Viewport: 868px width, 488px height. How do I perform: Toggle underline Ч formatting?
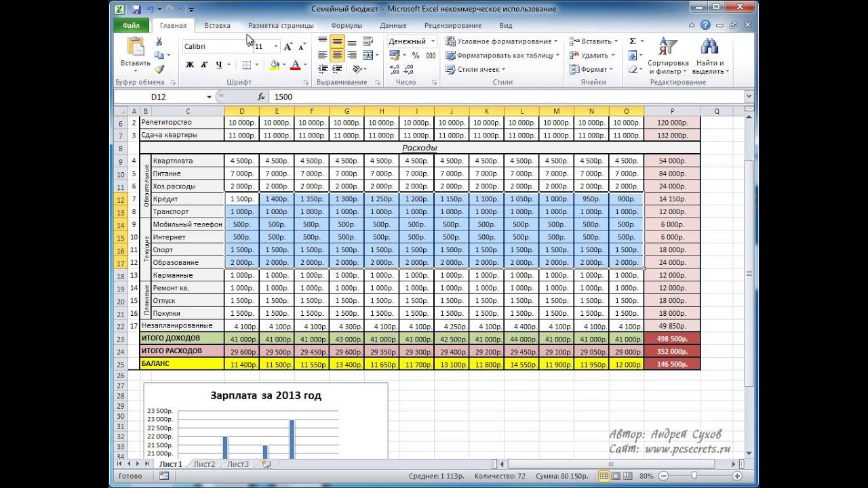tap(218, 65)
